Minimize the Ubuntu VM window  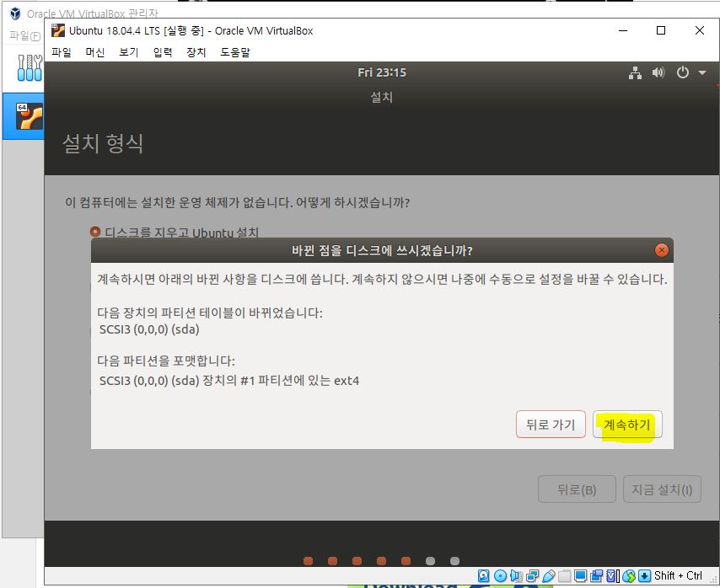[623, 30]
